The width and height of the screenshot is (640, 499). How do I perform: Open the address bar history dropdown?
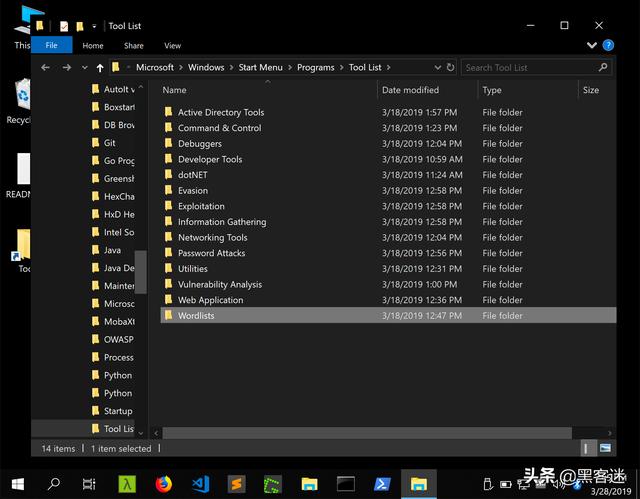tap(438, 67)
